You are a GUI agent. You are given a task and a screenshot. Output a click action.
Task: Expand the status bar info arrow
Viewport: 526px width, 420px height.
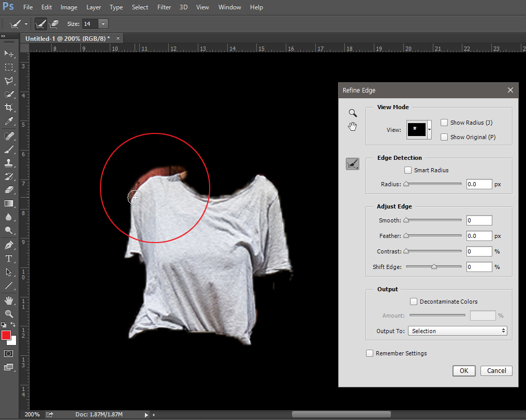(147, 415)
